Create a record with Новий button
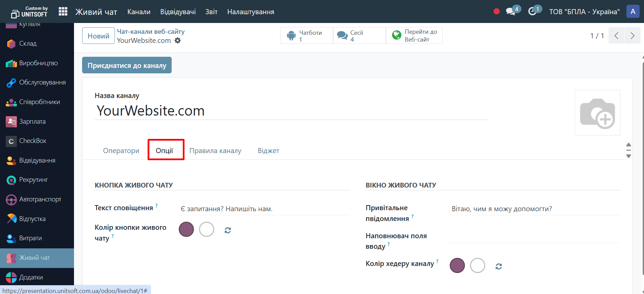 point(98,36)
